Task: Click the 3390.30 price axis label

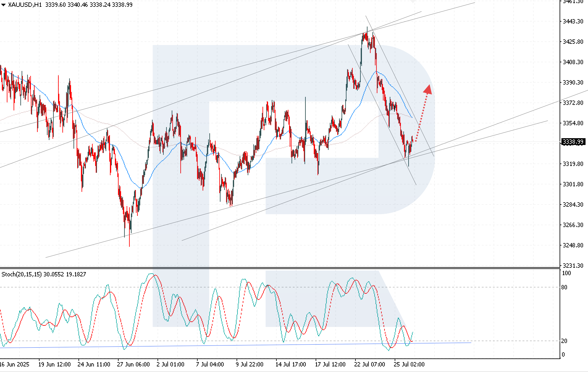Action: click(x=573, y=82)
